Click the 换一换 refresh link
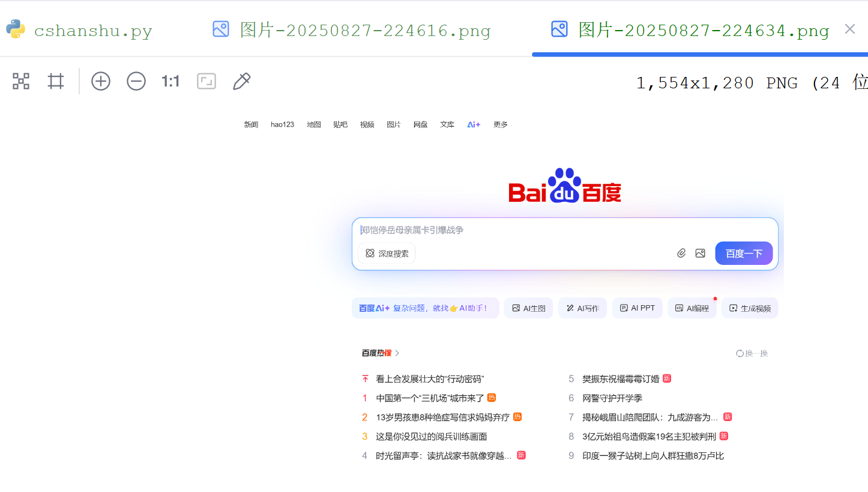The height and width of the screenshot is (492, 868). [752, 353]
